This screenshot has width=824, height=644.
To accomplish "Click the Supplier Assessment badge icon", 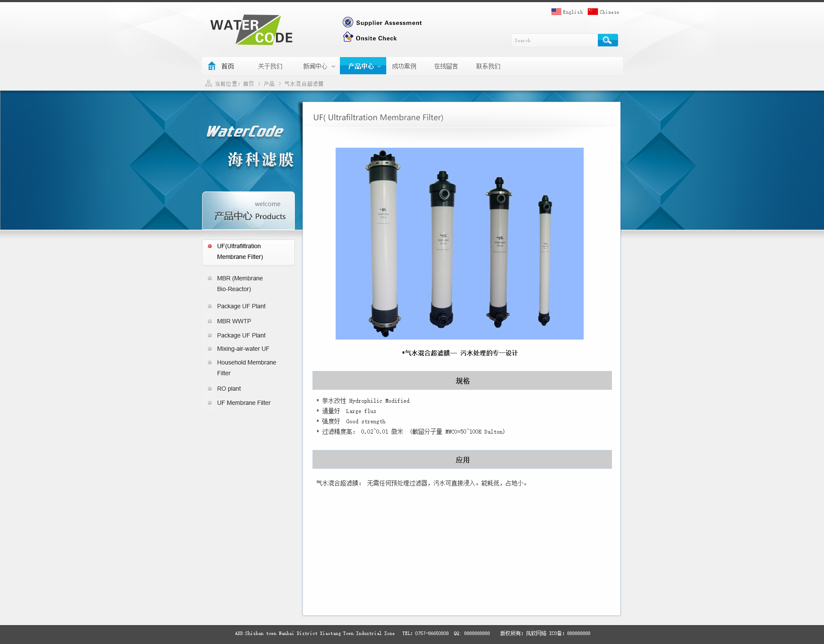I will pos(348,22).
